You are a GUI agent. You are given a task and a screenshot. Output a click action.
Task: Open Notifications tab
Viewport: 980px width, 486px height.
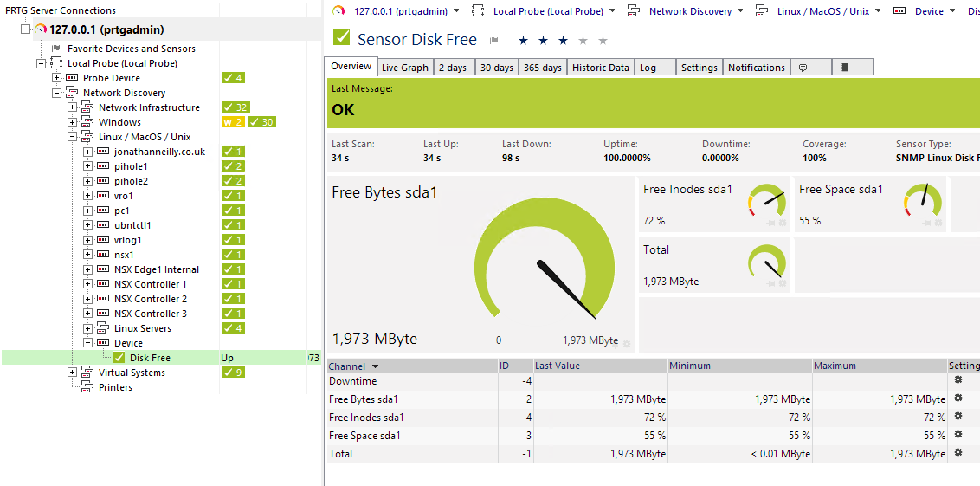pos(757,68)
